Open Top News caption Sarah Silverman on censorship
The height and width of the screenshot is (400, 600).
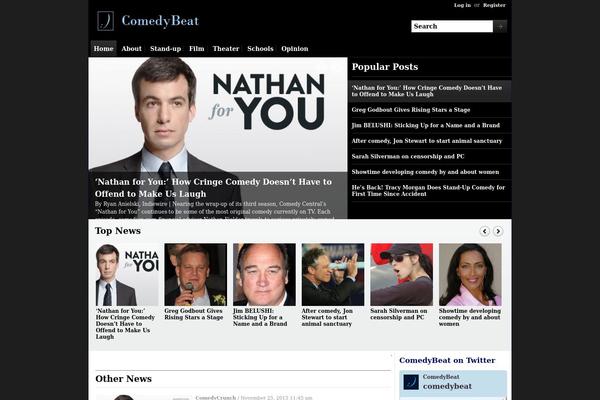click(x=399, y=314)
